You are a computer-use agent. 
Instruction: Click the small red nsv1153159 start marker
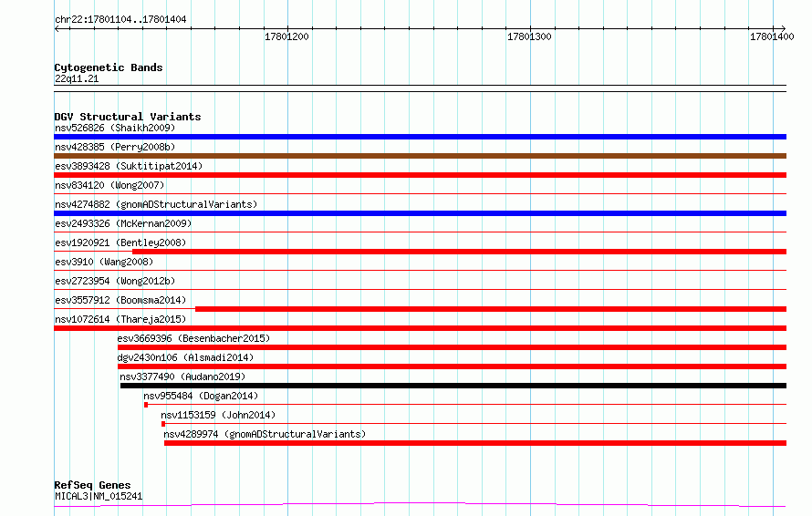(163, 424)
